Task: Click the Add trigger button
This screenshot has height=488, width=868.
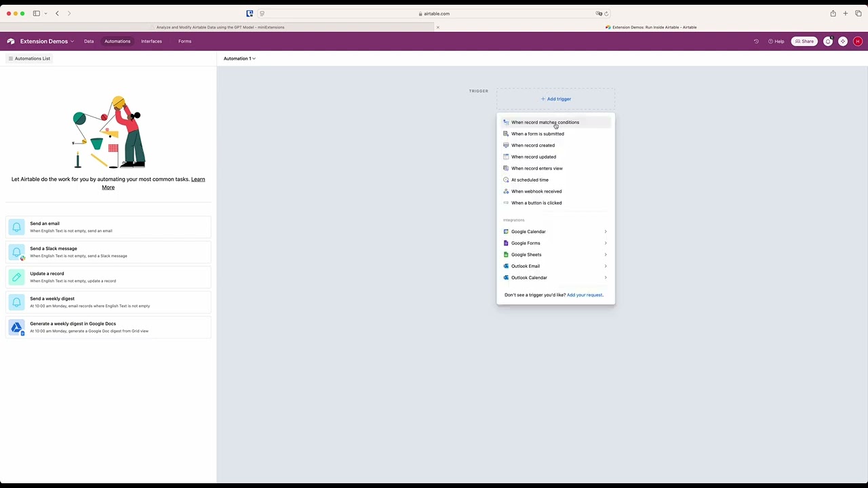Action: (555, 99)
